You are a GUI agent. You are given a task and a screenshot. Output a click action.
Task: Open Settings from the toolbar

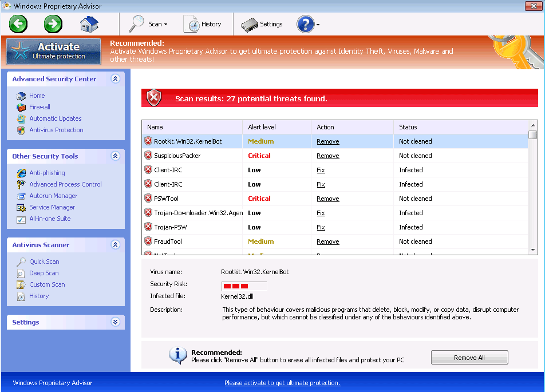(x=262, y=24)
